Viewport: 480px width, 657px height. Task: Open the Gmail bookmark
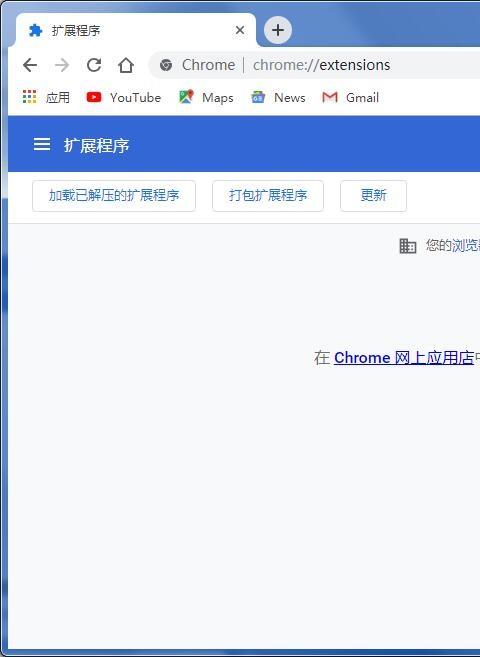point(351,97)
